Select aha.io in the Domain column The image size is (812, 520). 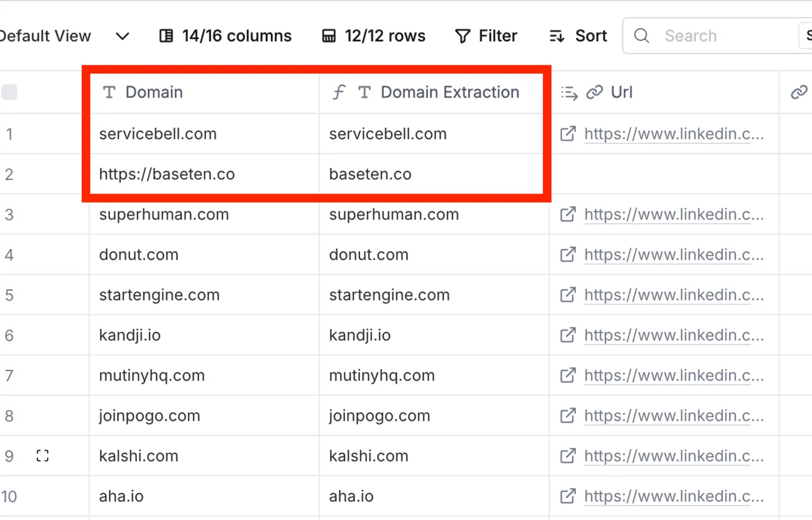point(204,496)
